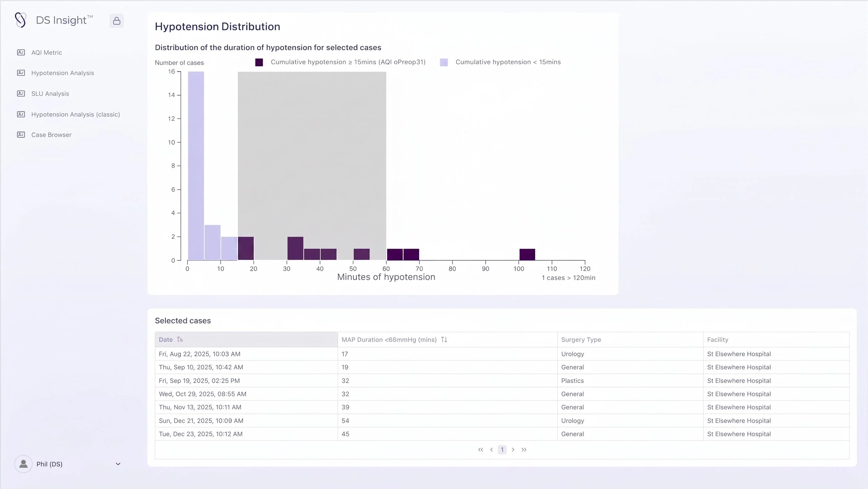Click the AQI Metric sidebar icon

point(21,52)
